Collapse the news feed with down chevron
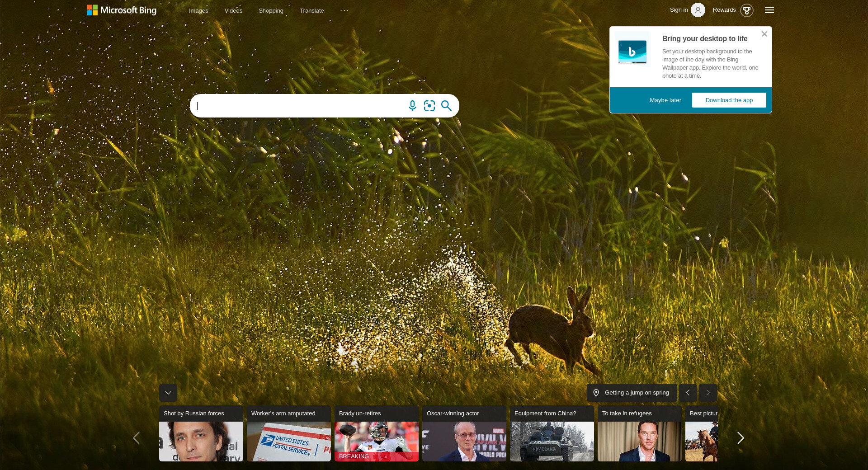Viewport: 868px width, 470px height. [168, 393]
